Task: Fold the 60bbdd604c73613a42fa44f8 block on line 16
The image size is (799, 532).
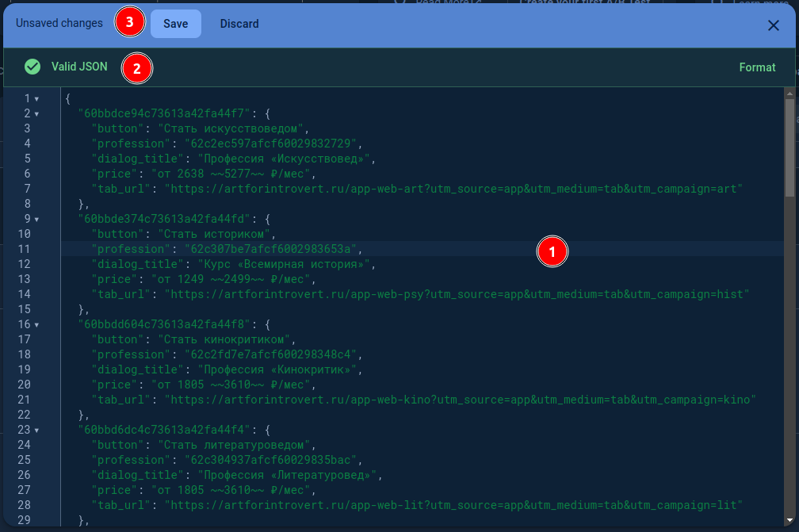Action: (36, 325)
